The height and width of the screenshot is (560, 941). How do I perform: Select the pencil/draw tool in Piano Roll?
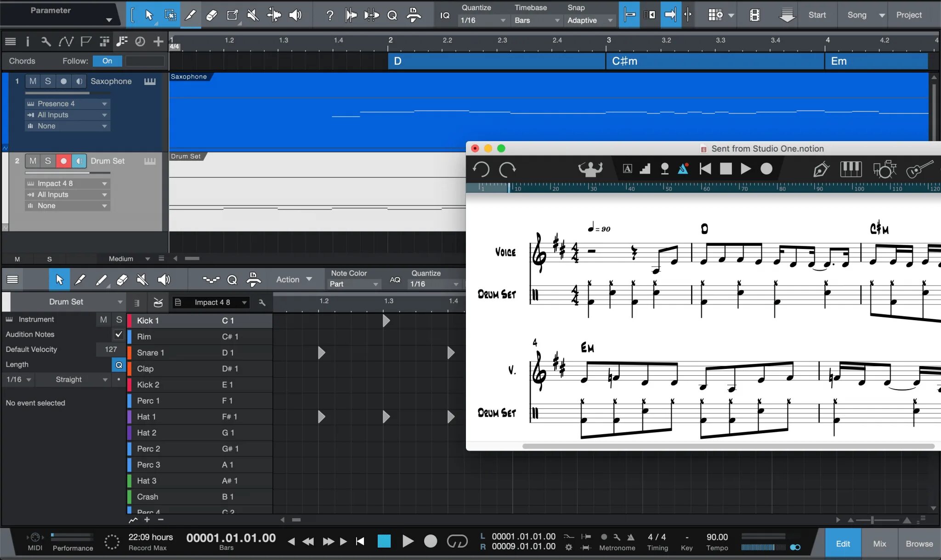tap(80, 279)
